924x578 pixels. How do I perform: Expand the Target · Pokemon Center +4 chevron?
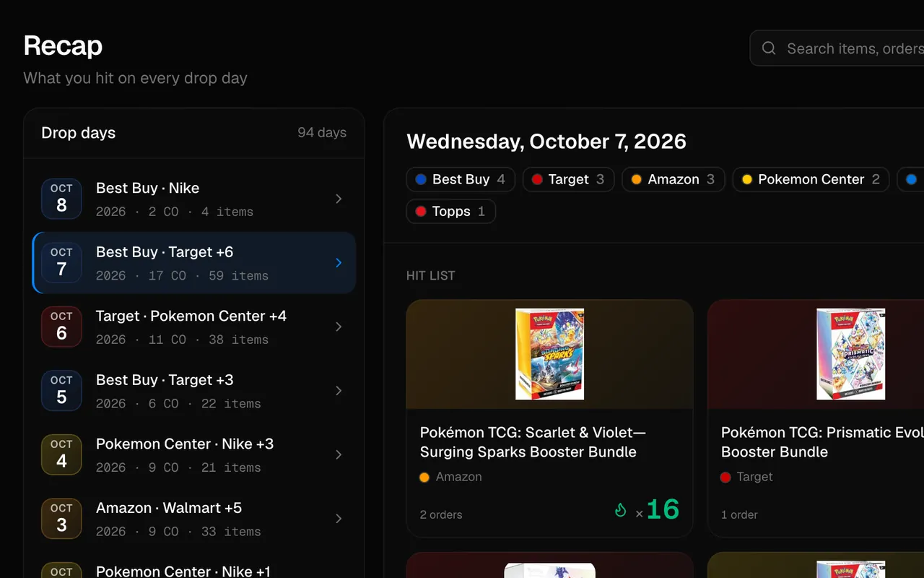(339, 327)
